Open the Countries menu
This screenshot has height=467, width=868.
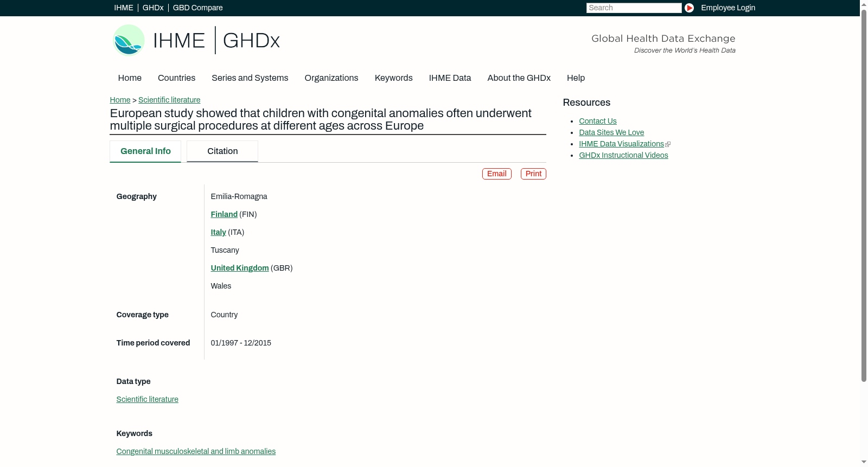coord(176,78)
